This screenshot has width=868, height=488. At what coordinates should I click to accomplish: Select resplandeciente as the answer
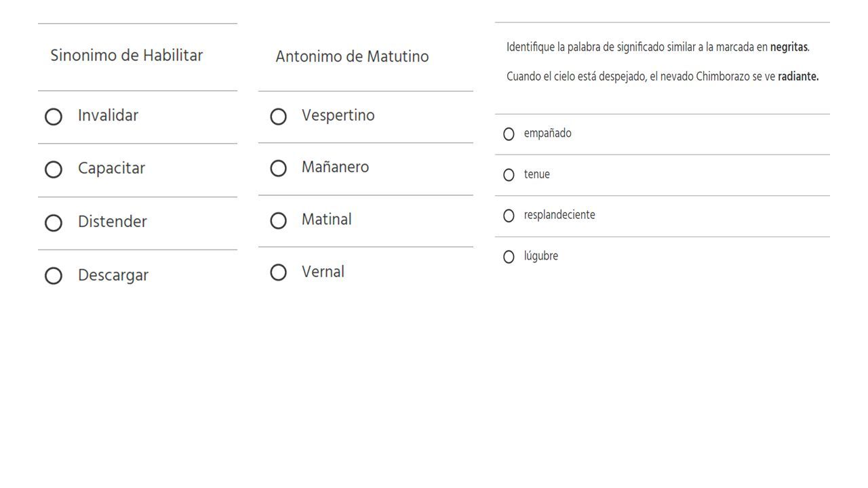pyautogui.click(x=509, y=216)
